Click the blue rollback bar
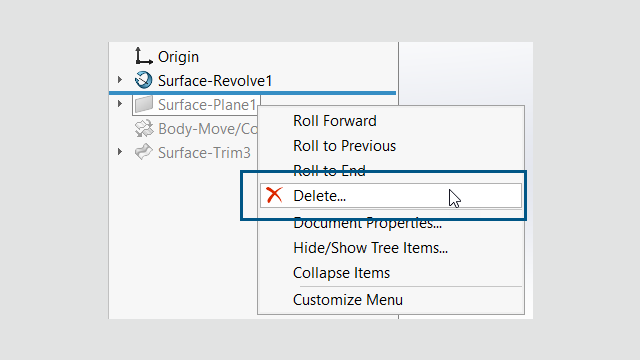The image size is (640, 360). (x=252, y=93)
